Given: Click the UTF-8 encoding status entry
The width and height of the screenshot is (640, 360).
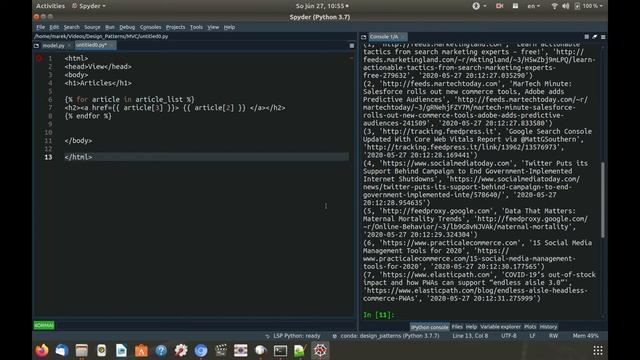Looking at the screenshot, I should coord(509,336).
